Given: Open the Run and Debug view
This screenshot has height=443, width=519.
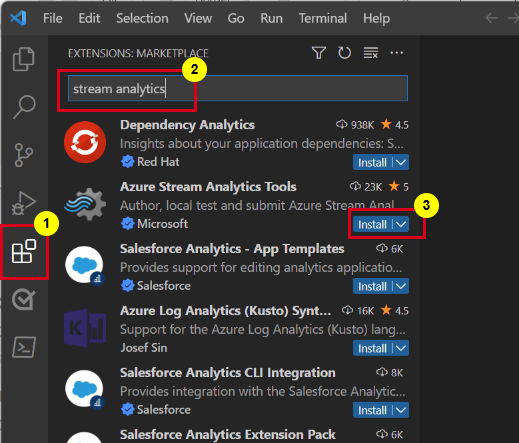Looking at the screenshot, I should (24, 203).
